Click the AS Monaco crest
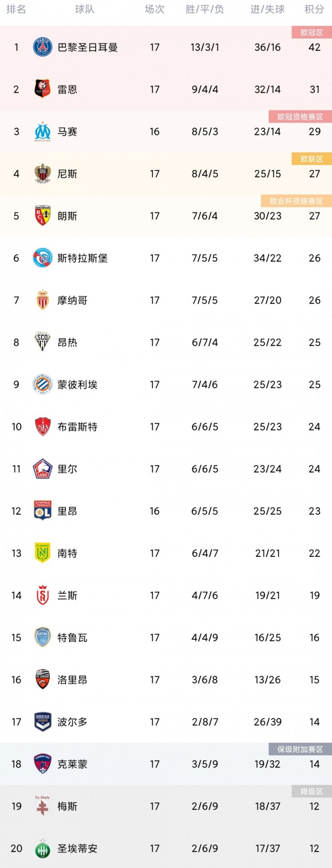Screen dimensions: 332x868 pos(42,300)
